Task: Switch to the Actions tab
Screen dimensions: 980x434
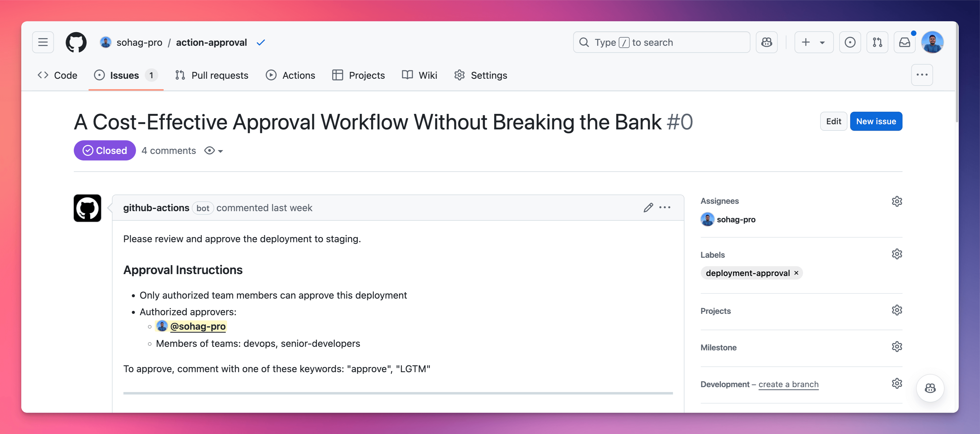Action: pos(291,75)
